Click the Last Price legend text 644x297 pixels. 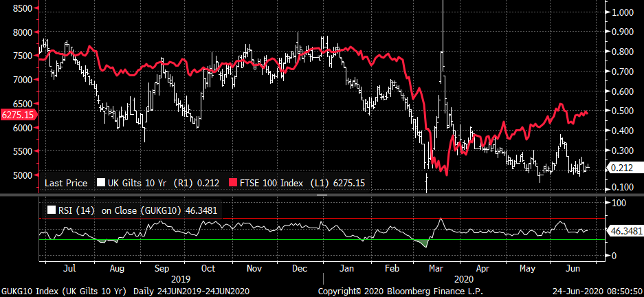67,184
